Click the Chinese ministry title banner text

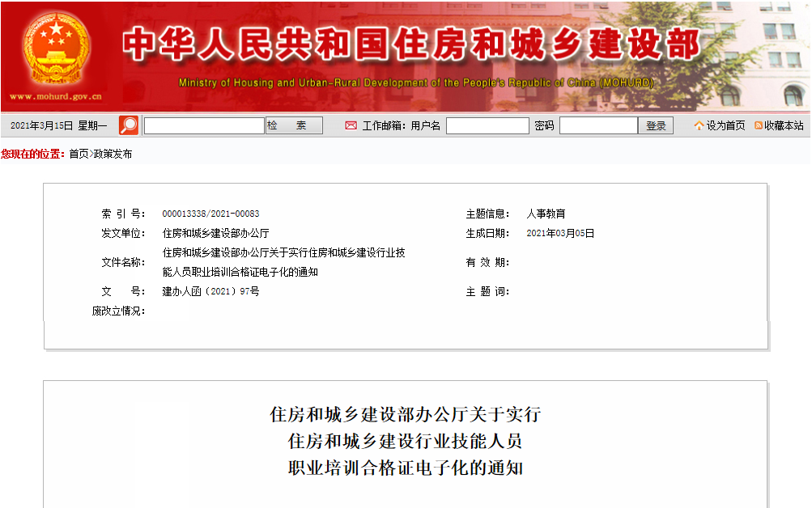[412, 44]
